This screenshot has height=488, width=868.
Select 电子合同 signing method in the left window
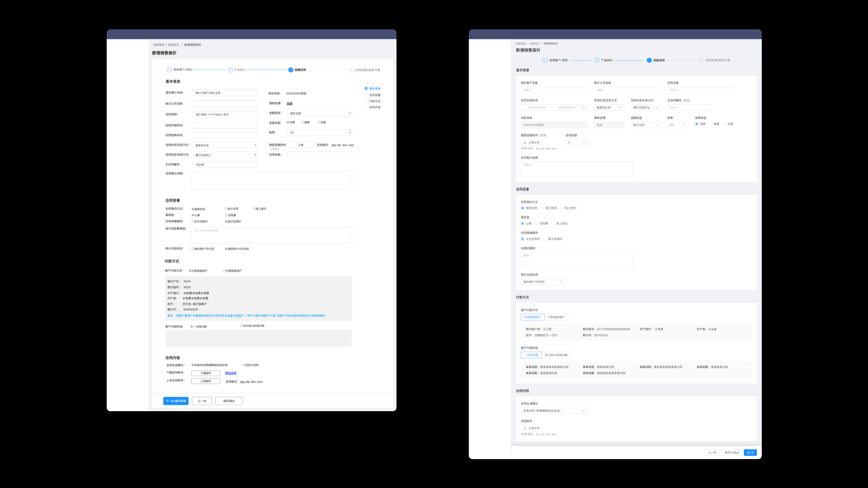[x=226, y=209]
